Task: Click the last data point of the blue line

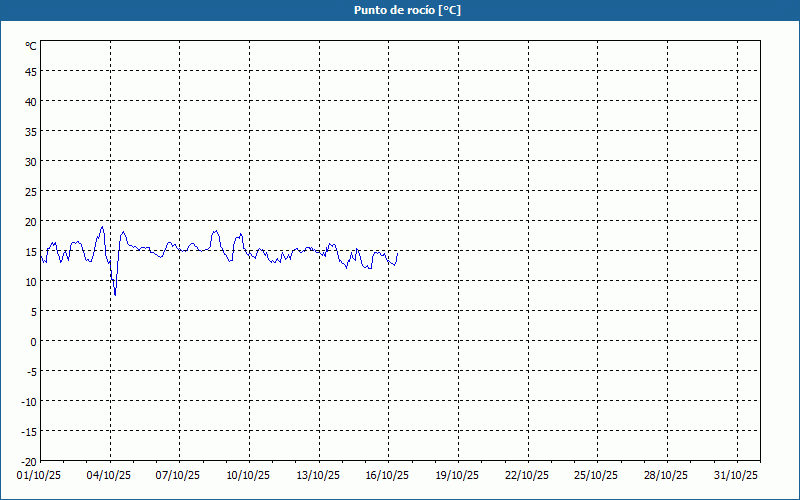Action: click(x=397, y=253)
